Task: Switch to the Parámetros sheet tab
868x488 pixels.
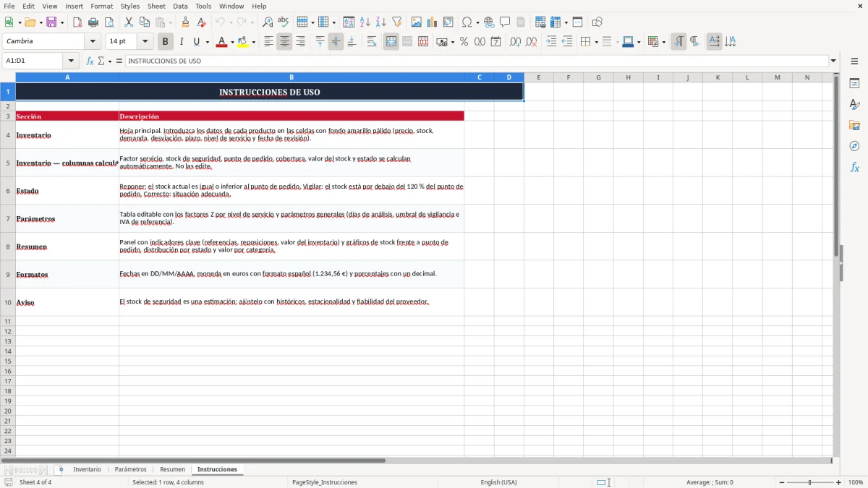Action: [130, 469]
